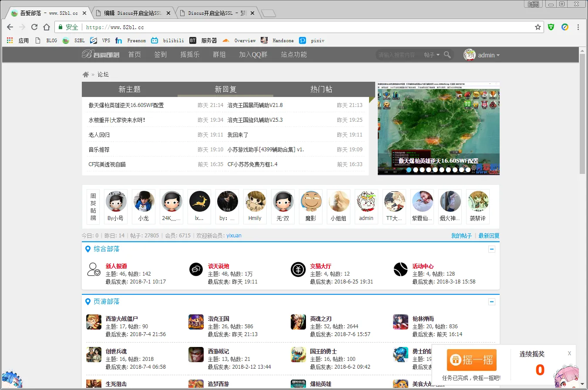Click the search magnifier icon
The height and width of the screenshot is (390, 588).
coord(447,55)
